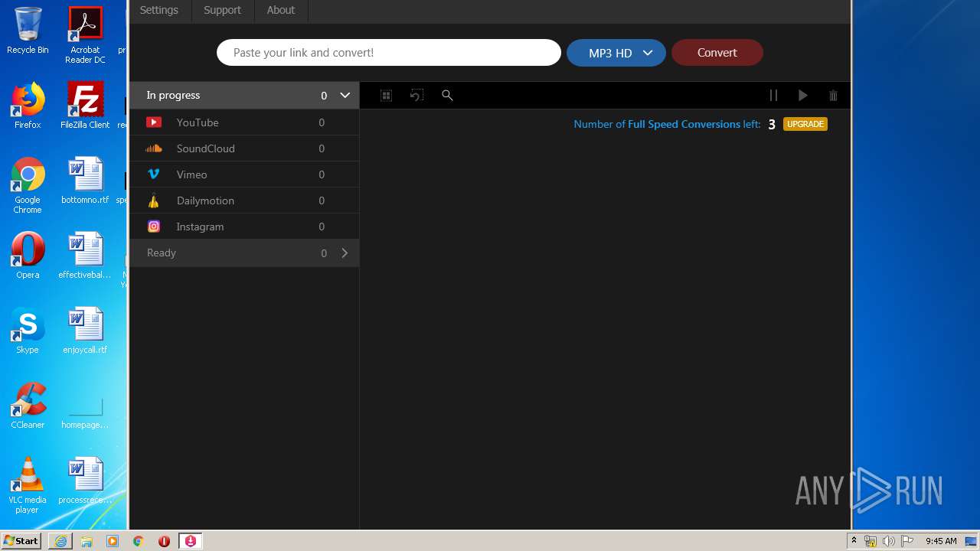The height and width of the screenshot is (551, 980).
Task: Open the Support menu
Action: [222, 10]
